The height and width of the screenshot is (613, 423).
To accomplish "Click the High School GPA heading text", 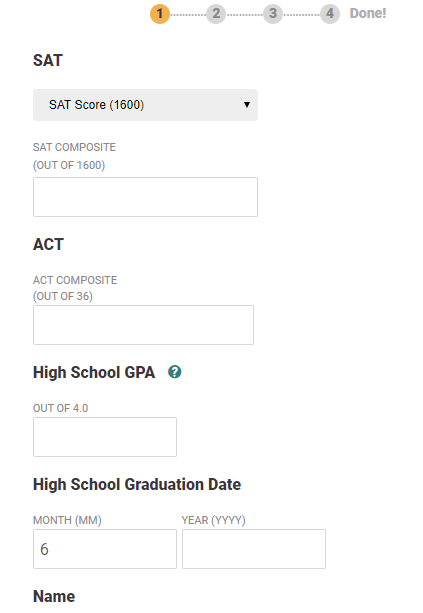I will (x=94, y=372).
